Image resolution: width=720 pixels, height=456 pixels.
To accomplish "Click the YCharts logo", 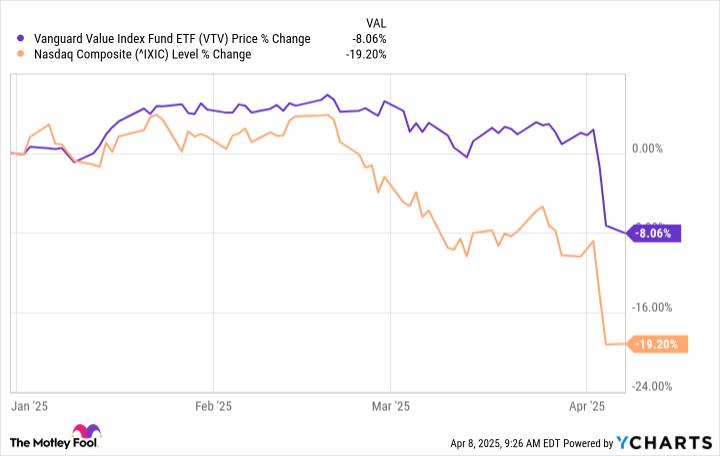I will pos(664,443).
